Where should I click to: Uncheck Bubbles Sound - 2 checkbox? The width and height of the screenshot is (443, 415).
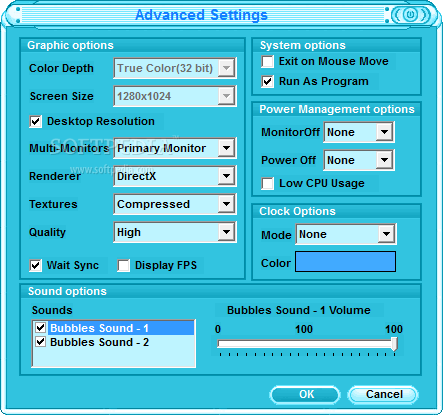pyautogui.click(x=41, y=342)
